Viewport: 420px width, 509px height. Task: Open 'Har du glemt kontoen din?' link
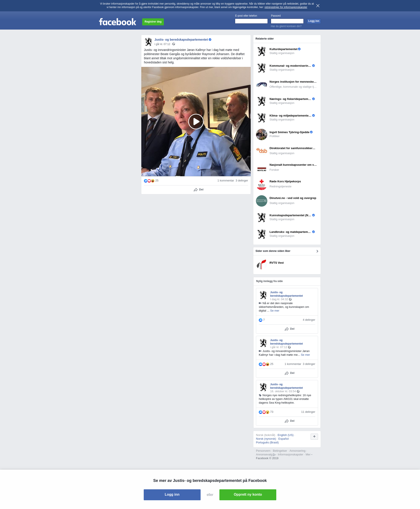click(x=286, y=26)
